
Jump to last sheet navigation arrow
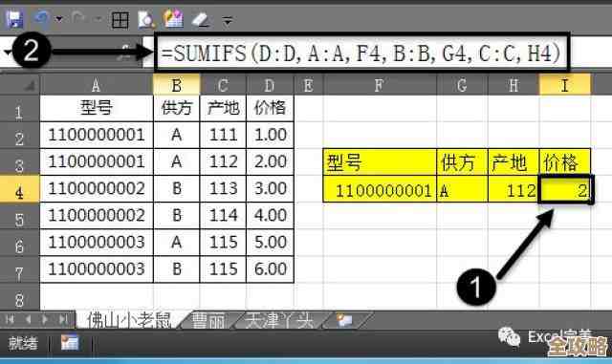coord(62,319)
